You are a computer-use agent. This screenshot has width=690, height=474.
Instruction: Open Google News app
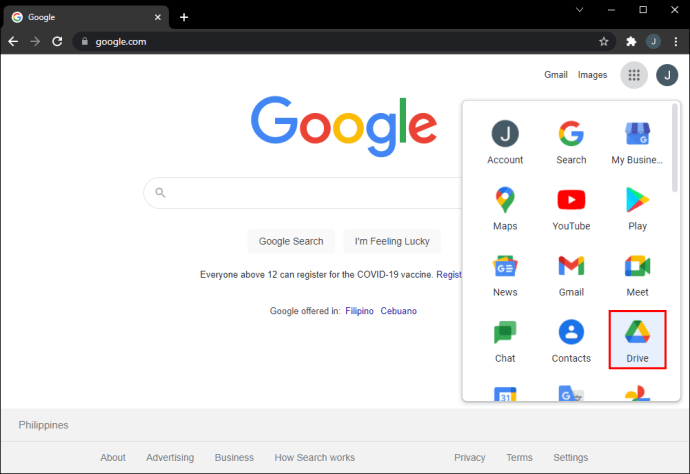[x=505, y=274]
